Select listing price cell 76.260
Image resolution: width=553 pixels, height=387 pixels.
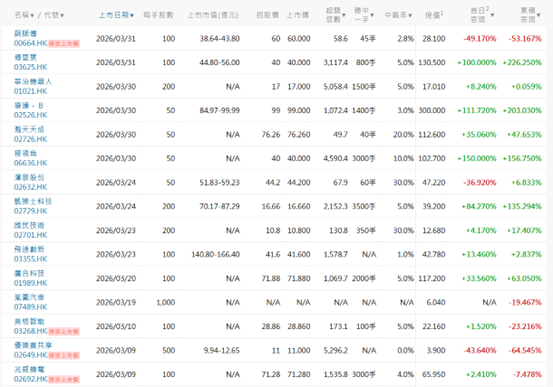[299, 135]
